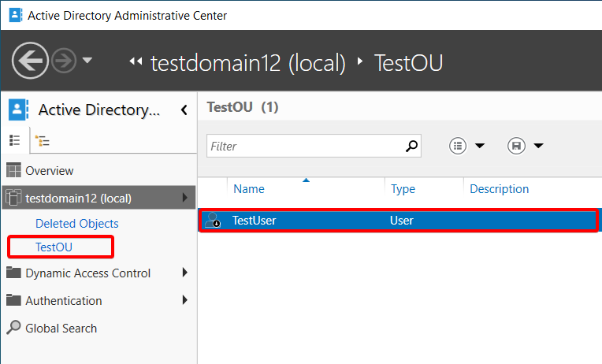The height and width of the screenshot is (364, 602).
Task: Click the Overview grid icon
Action: pyautogui.click(x=14, y=170)
